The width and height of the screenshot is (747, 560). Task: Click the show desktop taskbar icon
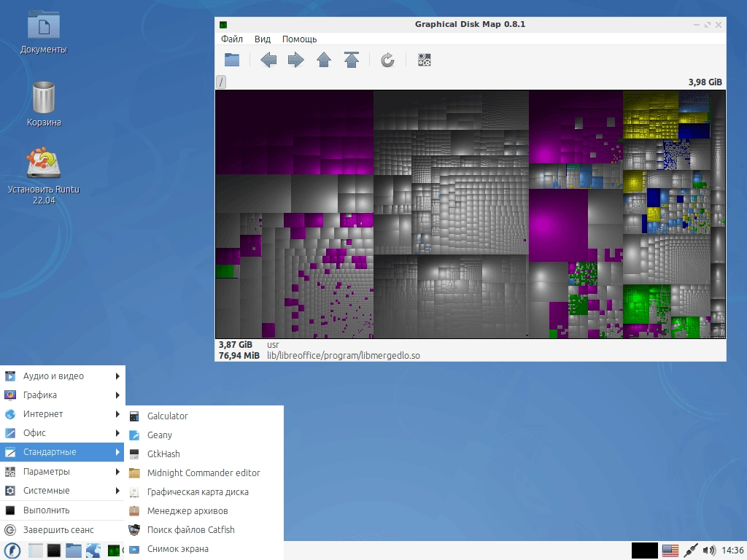[35, 551]
